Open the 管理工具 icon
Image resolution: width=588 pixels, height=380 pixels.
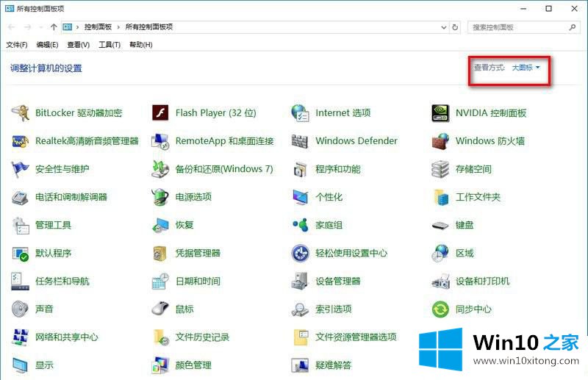click(21, 225)
